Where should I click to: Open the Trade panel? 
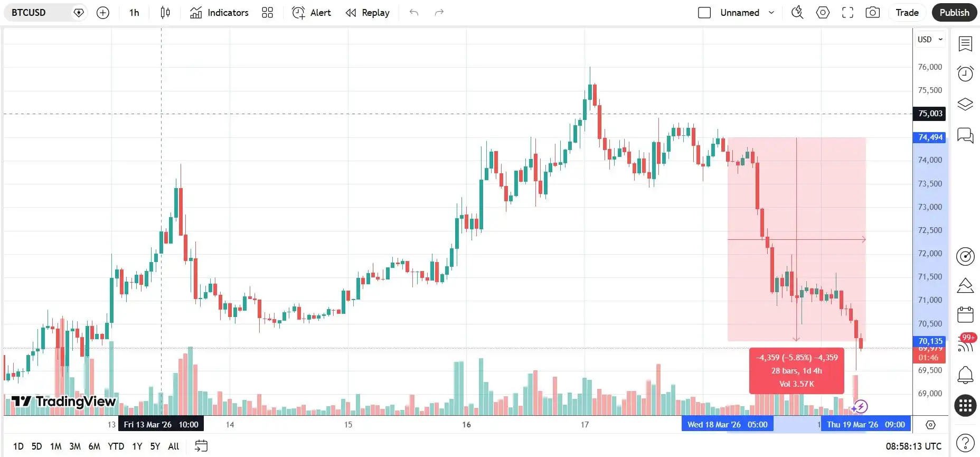(x=907, y=12)
